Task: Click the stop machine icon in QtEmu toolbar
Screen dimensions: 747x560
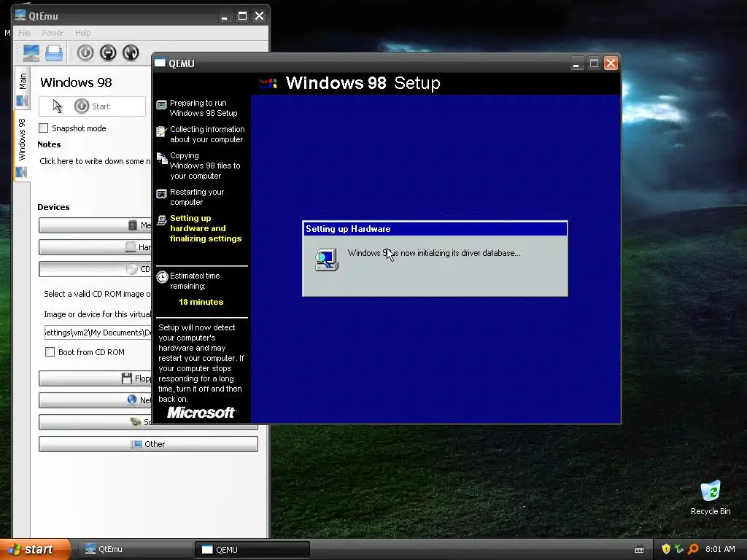Action: pos(108,52)
